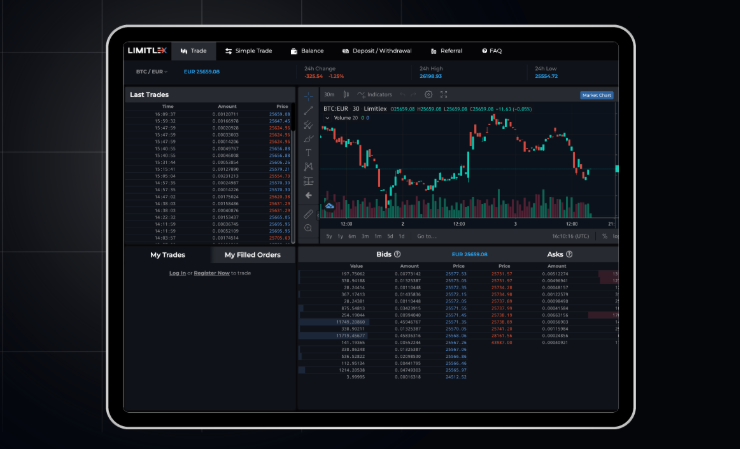Switch to My Filled Orders tab
740x449 pixels.
point(252,255)
